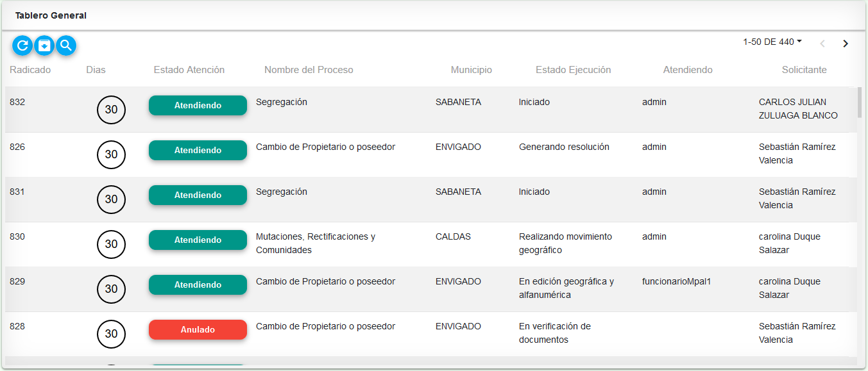Sort by Estado Atención column header
The height and width of the screenshot is (371, 868).
[x=189, y=70]
